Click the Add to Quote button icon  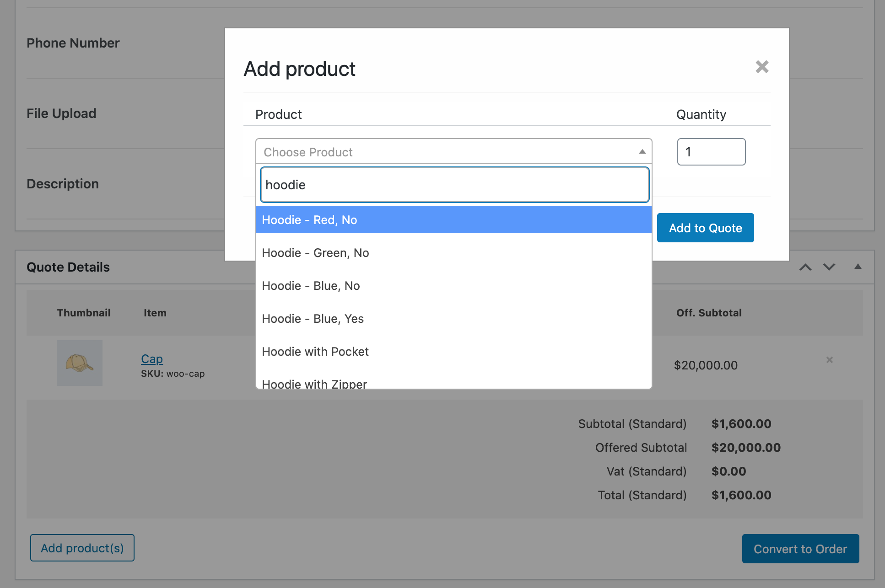click(x=706, y=228)
